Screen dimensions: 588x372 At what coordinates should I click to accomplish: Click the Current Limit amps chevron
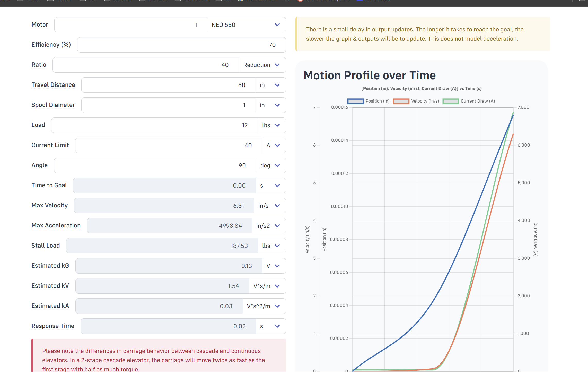277,145
